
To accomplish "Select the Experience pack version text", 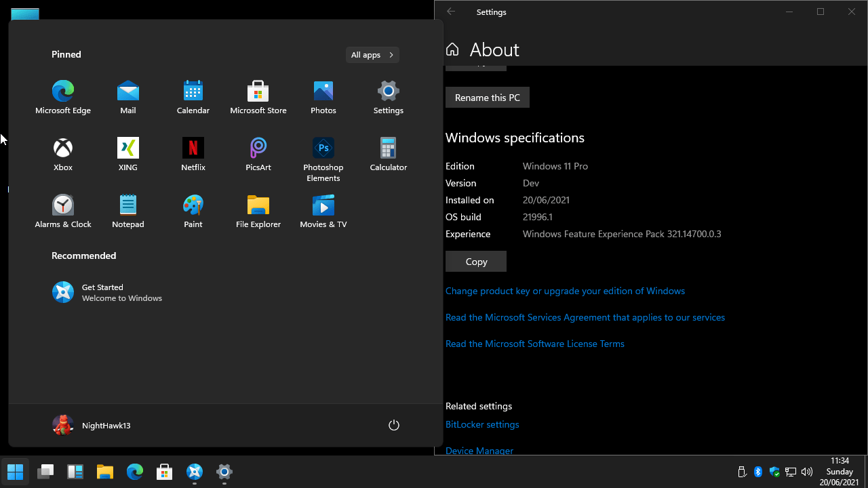I will click(622, 234).
